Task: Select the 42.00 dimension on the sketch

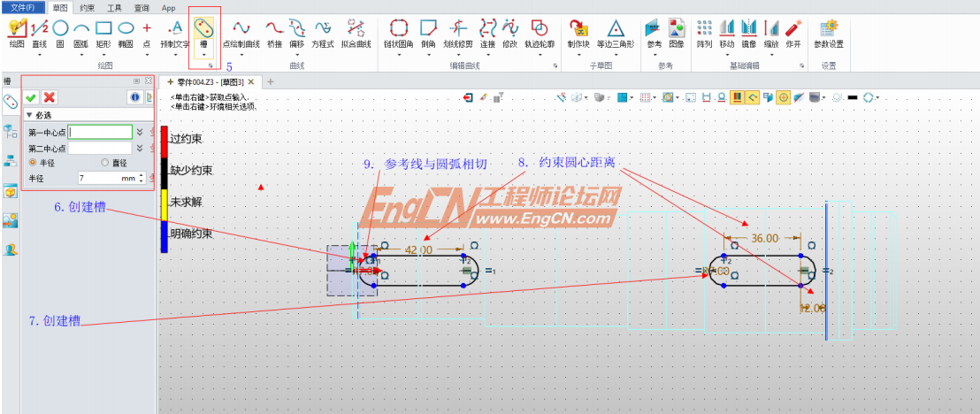Action: coord(418,249)
